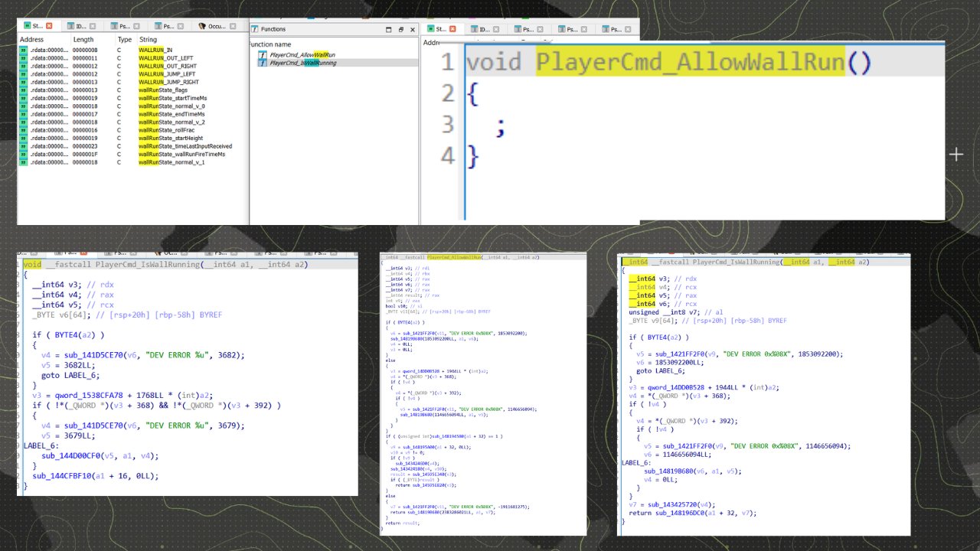Click the length value 00000008
The width and height of the screenshot is (980, 551).
(x=84, y=50)
